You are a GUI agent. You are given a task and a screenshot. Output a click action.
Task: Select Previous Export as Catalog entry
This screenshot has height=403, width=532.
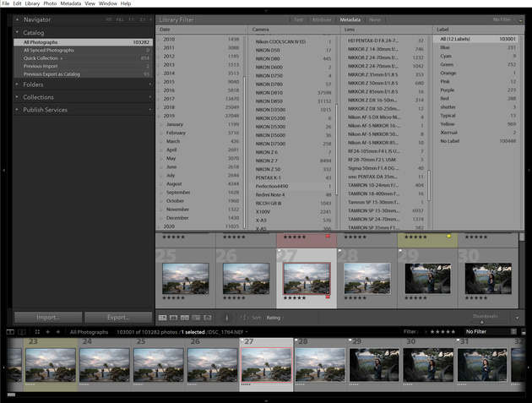[83, 74]
